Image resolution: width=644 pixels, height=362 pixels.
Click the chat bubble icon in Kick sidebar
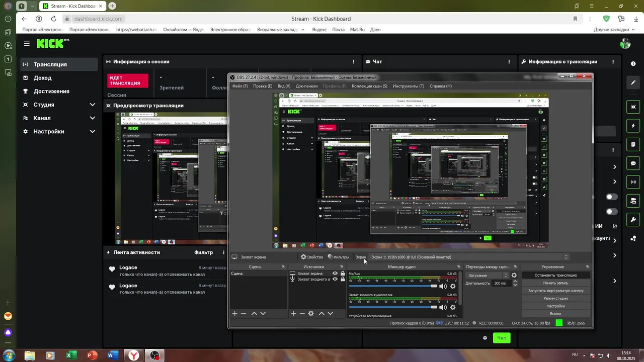click(633, 163)
